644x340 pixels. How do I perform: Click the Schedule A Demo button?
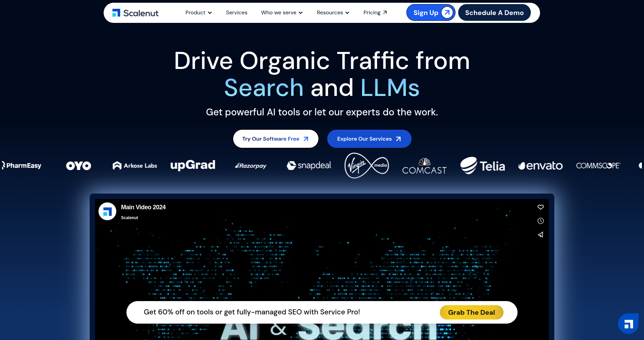494,13
